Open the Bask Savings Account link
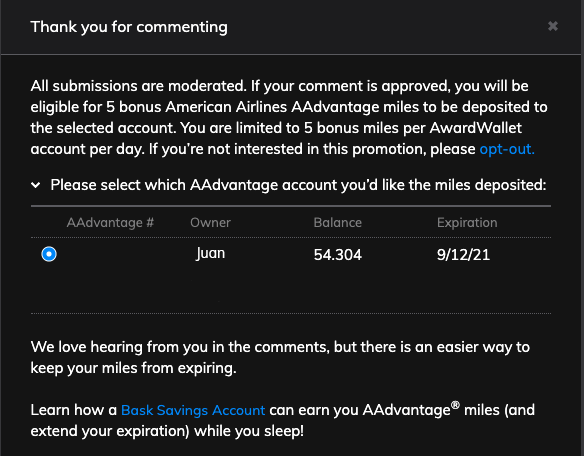Viewport: 584px width, 456px height. [x=193, y=410]
